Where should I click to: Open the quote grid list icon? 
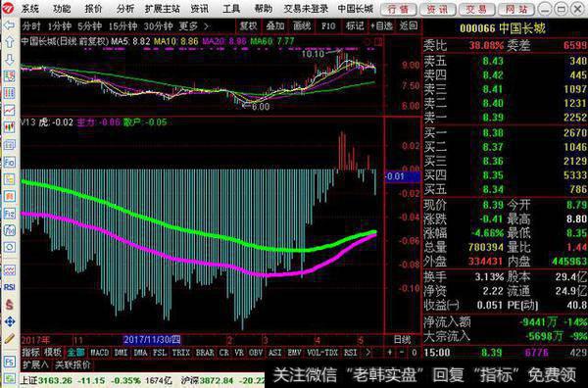point(9,93)
